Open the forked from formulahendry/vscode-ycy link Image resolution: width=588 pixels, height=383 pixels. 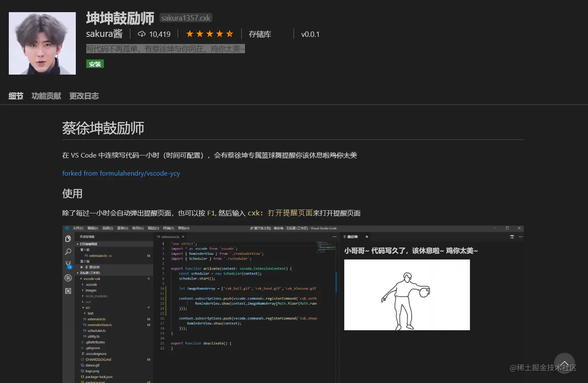click(121, 173)
